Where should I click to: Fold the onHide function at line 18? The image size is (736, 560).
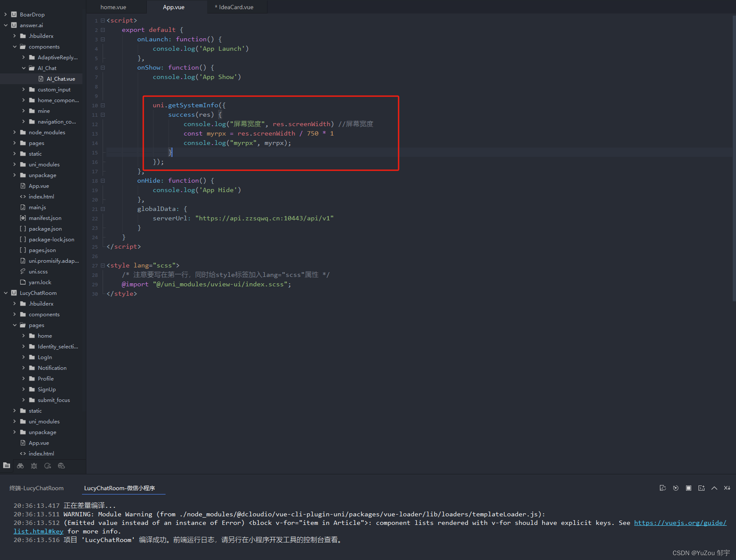[103, 181]
